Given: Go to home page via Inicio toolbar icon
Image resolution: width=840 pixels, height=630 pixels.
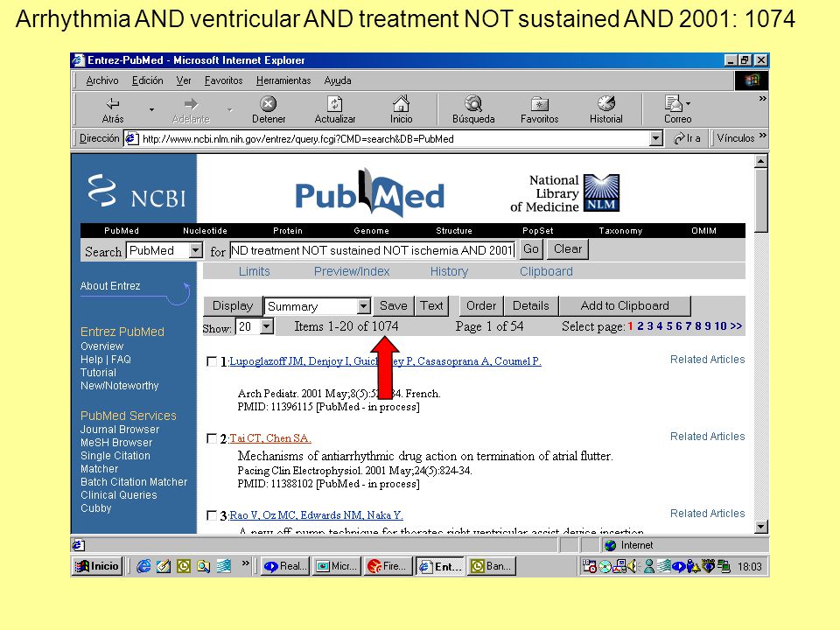Looking at the screenshot, I should coord(402,110).
